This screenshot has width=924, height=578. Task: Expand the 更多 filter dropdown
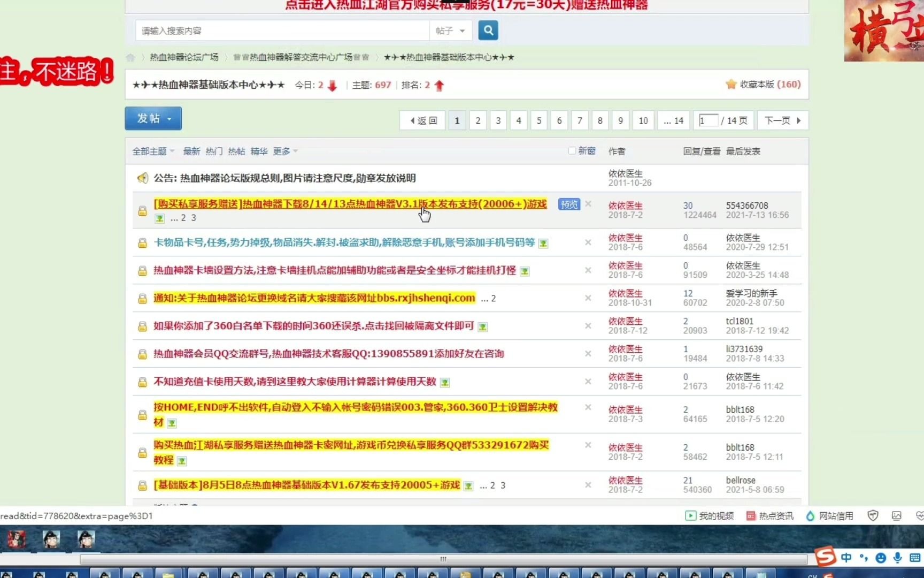(x=285, y=151)
